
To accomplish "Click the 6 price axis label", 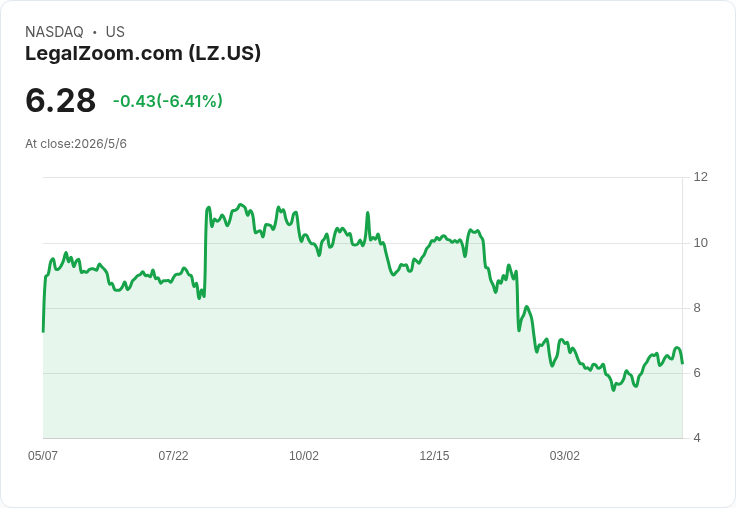I will 697,373.
